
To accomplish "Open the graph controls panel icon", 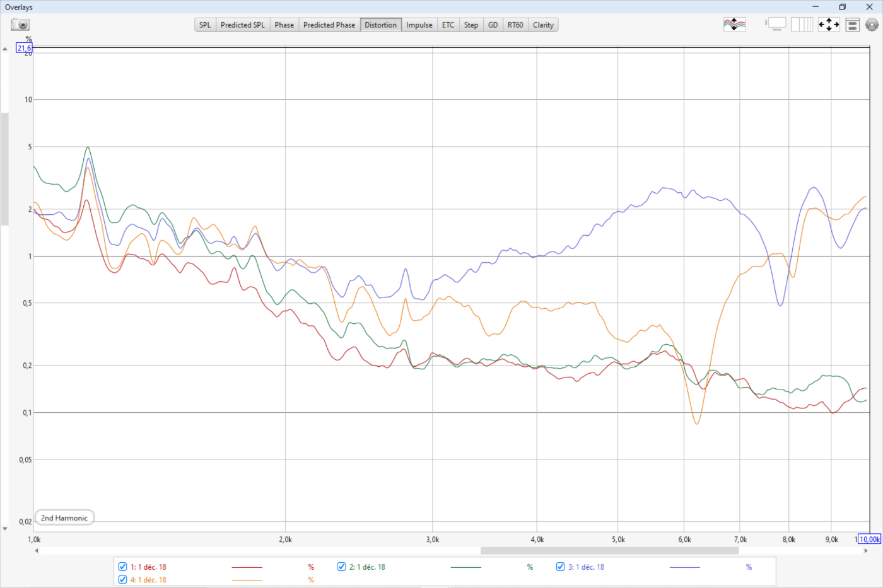I will click(x=852, y=25).
